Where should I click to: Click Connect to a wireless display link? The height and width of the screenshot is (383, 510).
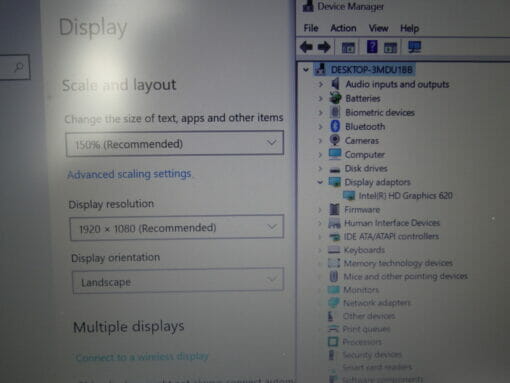coord(142,357)
